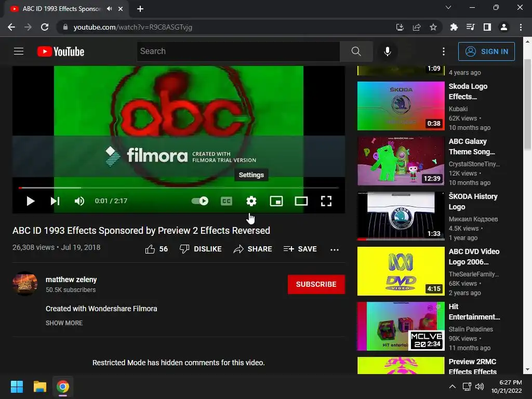Image resolution: width=532 pixels, height=399 pixels.
Task: Skip to the next video
Action: coord(55,201)
